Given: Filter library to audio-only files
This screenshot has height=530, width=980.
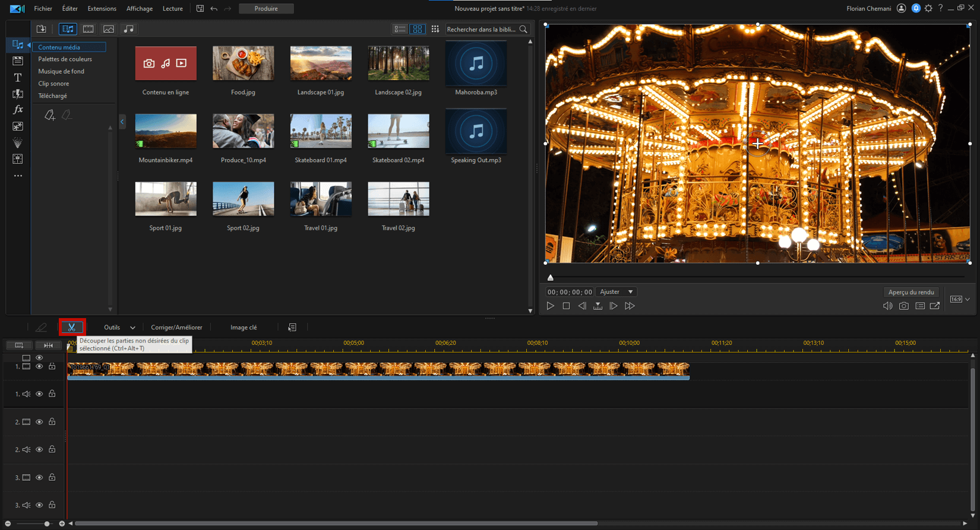Looking at the screenshot, I should coord(128,29).
